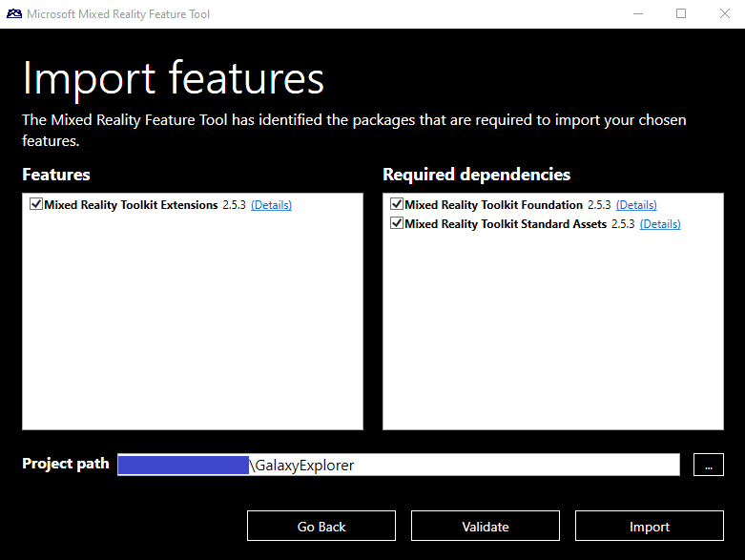Click the Project path text field
The width and height of the screenshot is (745, 560).
coord(477,466)
